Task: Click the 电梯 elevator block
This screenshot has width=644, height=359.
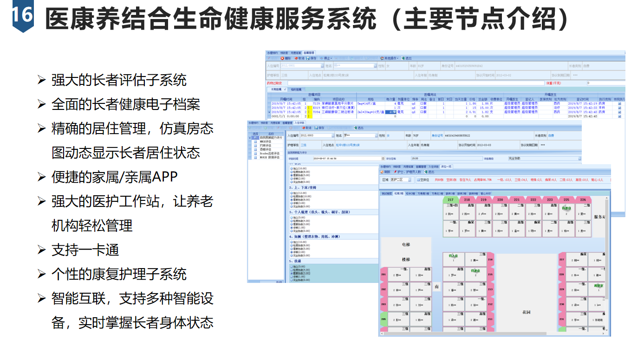Action: tap(406, 244)
